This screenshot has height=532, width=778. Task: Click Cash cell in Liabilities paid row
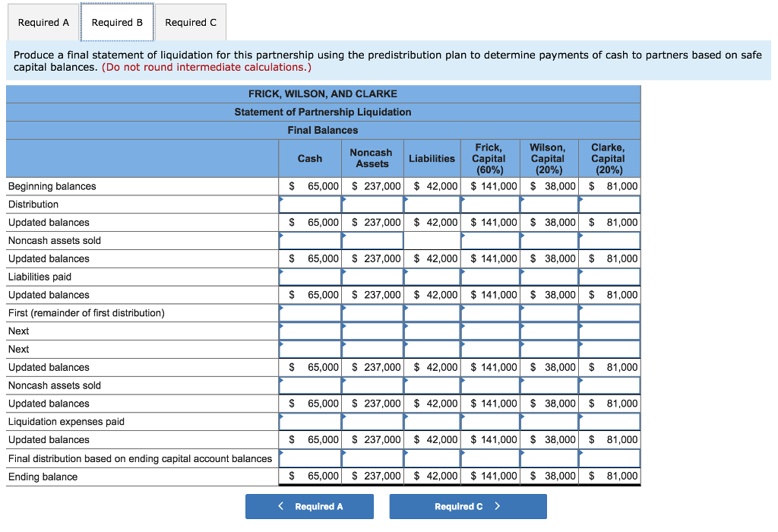(x=310, y=277)
